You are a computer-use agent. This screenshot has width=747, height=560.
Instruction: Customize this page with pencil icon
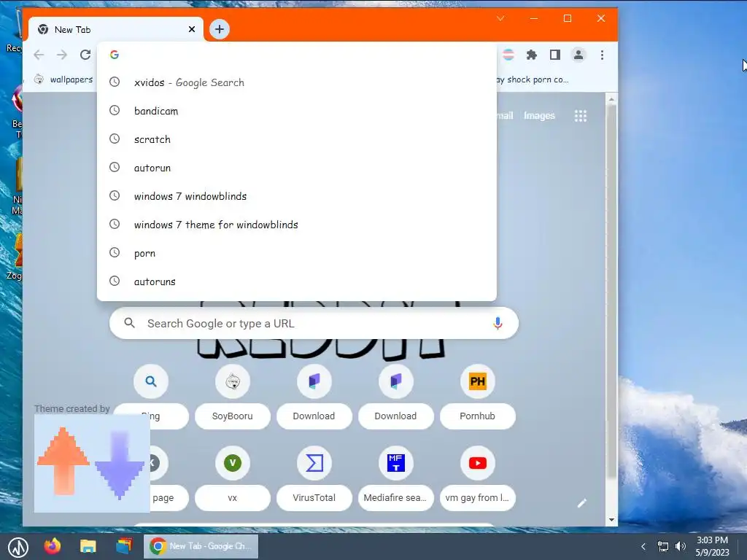581,503
